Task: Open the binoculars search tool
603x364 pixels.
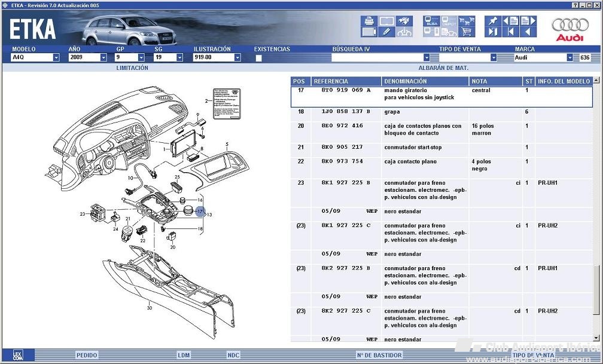Action: coord(404,21)
